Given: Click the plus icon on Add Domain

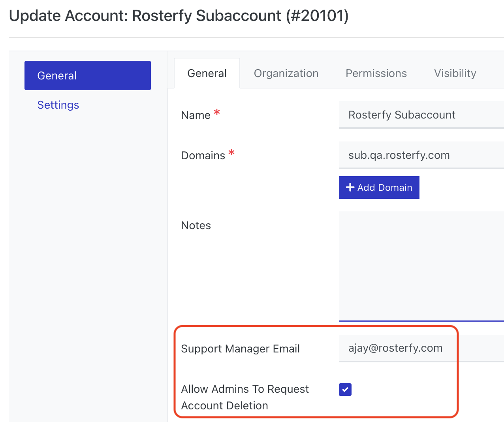Looking at the screenshot, I should 350,188.
